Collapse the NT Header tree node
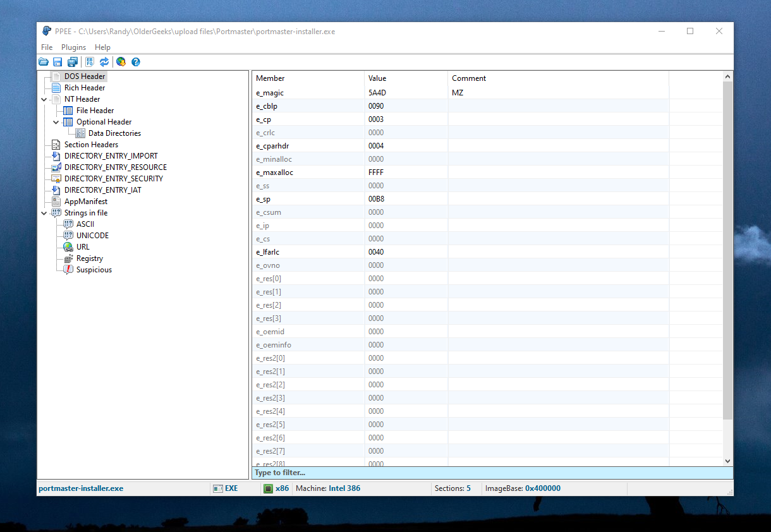 pyautogui.click(x=44, y=99)
